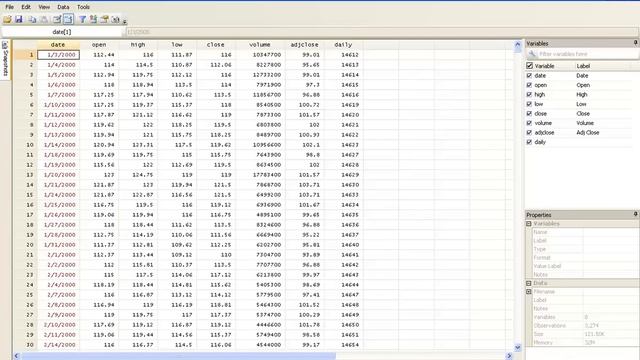This screenshot has width=640, height=360.
Task: Select the close cell 111.56
Action: pos(216,235)
